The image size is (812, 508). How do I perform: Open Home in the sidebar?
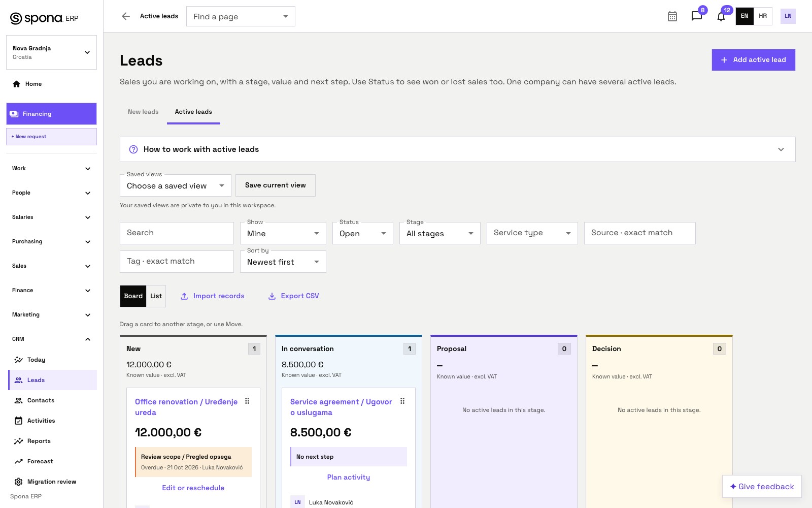(x=51, y=84)
